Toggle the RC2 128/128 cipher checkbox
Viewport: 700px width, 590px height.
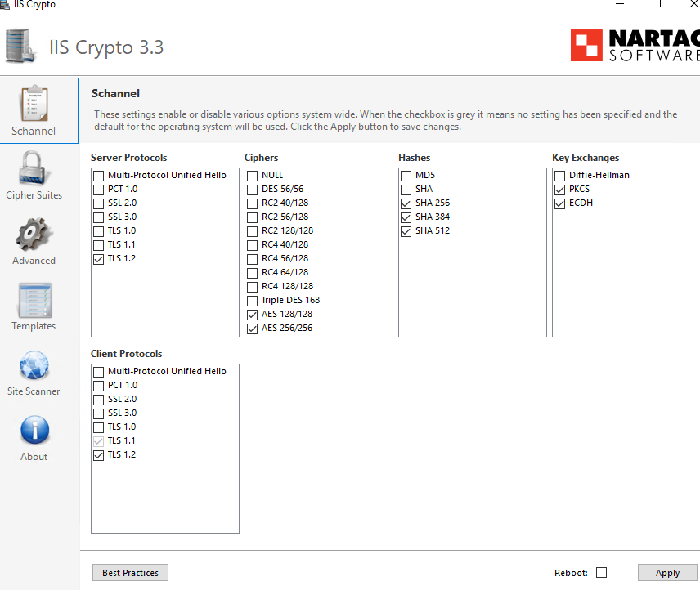(252, 231)
